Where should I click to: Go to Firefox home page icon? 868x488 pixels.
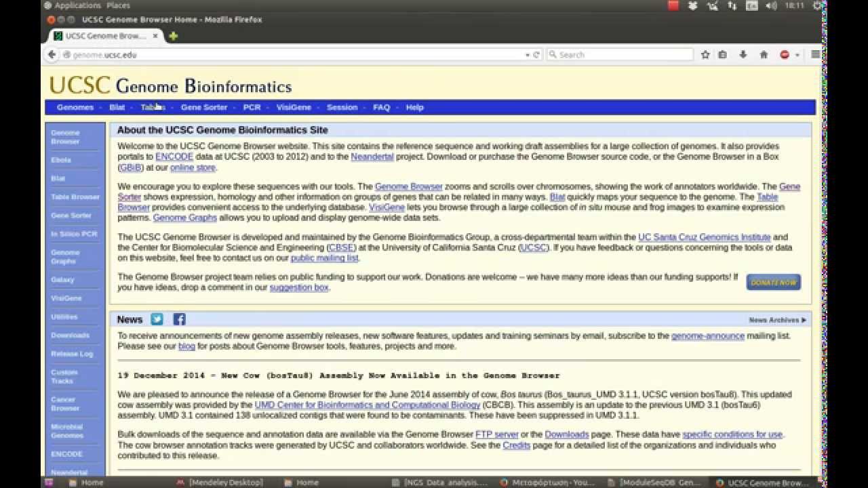coord(764,55)
